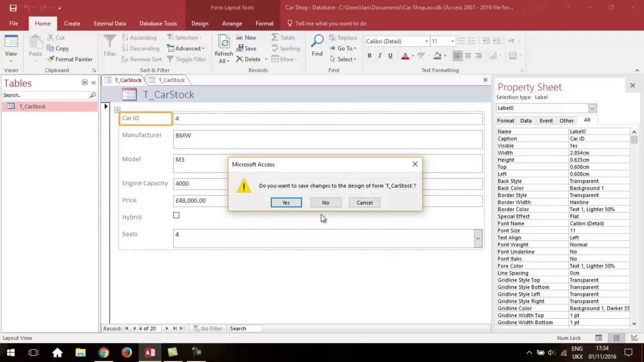Open the View button in the ribbon

point(11,48)
